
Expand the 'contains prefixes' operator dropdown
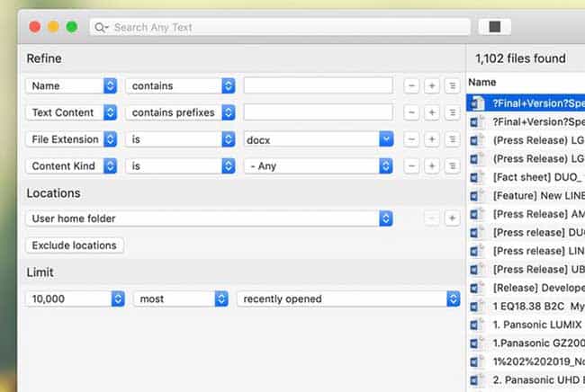180,112
